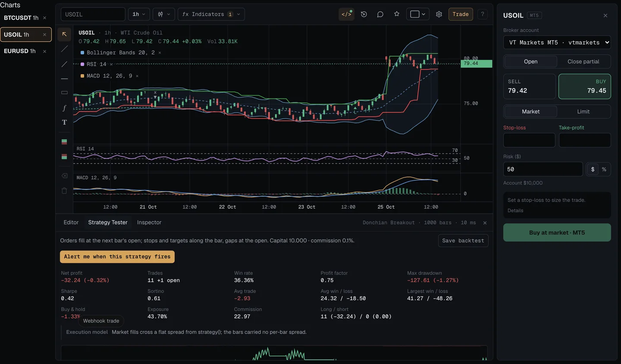
Task: Set risk unit to percent
Action: [604, 169]
